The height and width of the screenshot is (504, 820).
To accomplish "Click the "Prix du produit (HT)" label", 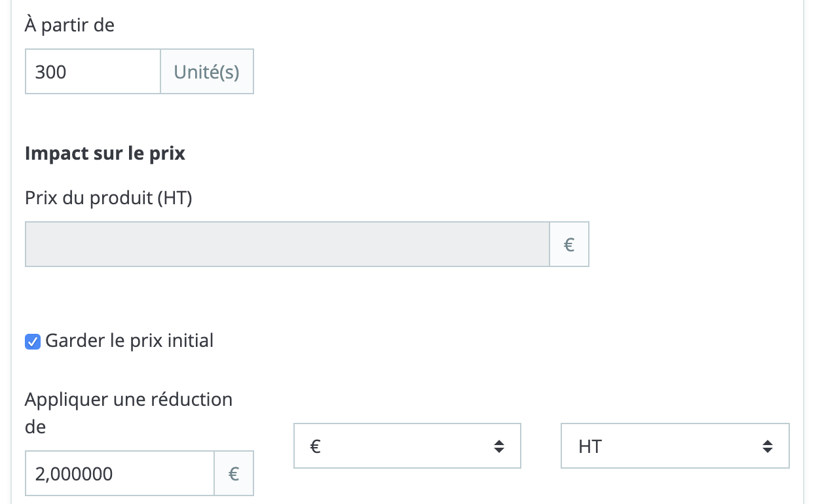I will coord(108,198).
